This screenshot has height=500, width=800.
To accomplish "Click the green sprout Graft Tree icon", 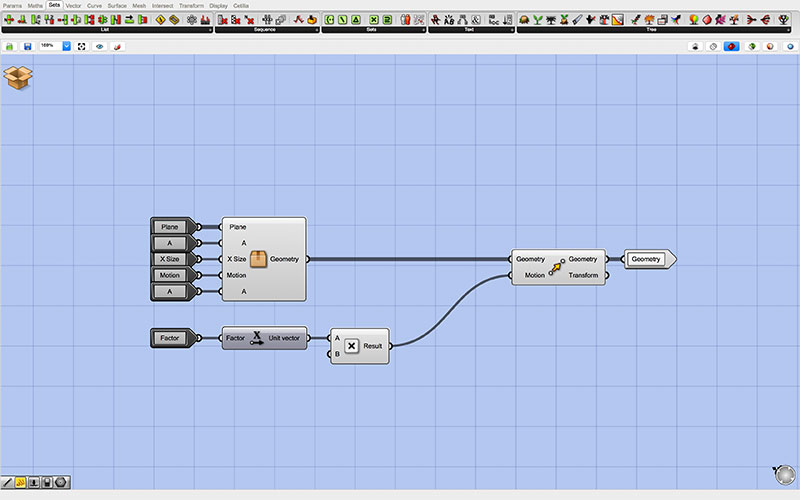I will point(538,20).
